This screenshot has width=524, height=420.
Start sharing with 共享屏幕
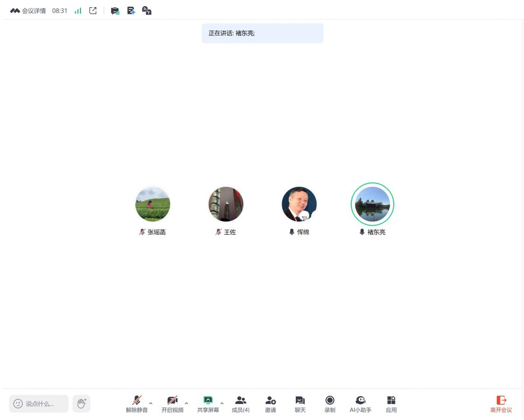208,404
